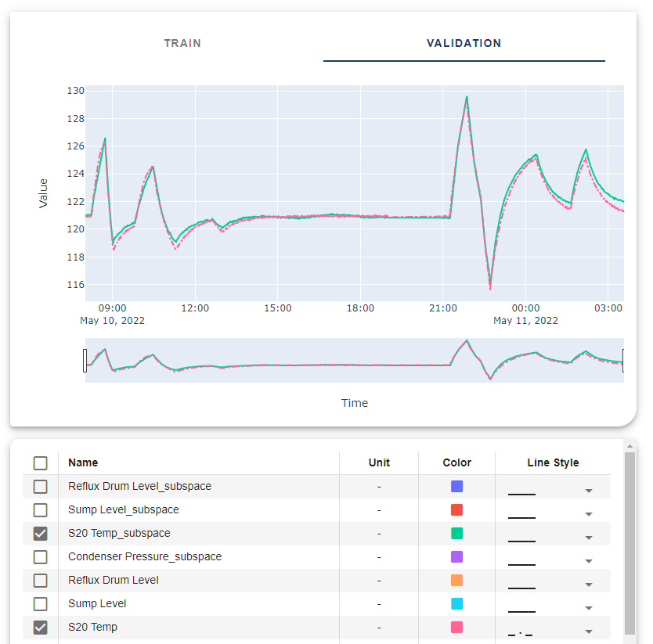
Task: Uncheck the S20 Temp_subspace checkbox
Action: point(40,534)
